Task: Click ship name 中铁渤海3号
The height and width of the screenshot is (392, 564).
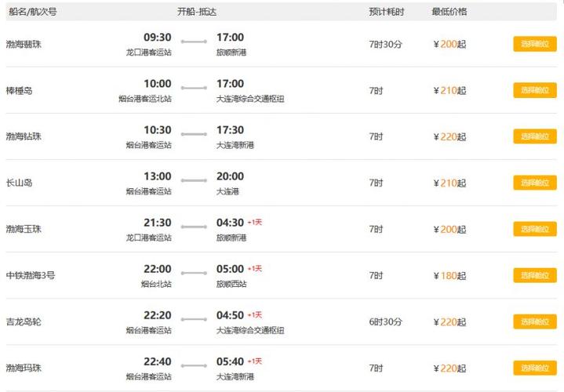Action: coord(30,276)
